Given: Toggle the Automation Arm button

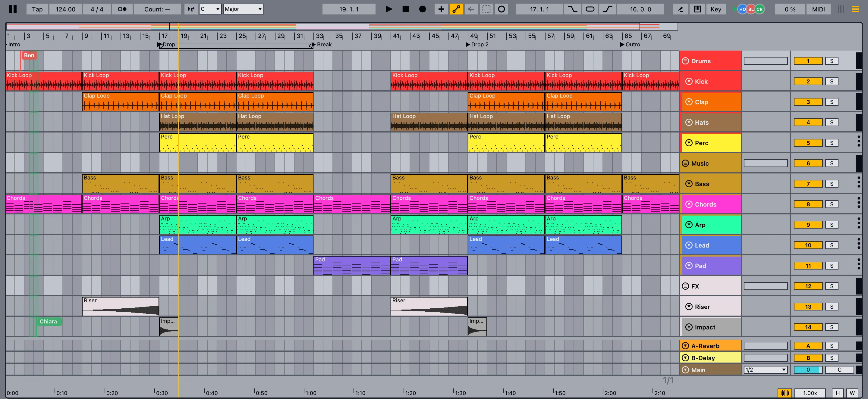Looking at the screenshot, I should coord(456,9).
